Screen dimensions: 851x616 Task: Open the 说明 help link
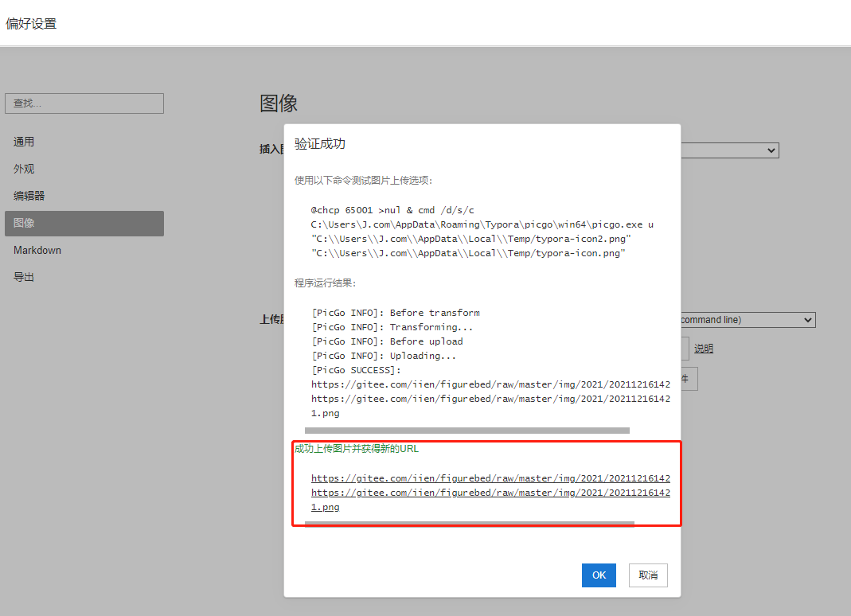[x=704, y=349]
